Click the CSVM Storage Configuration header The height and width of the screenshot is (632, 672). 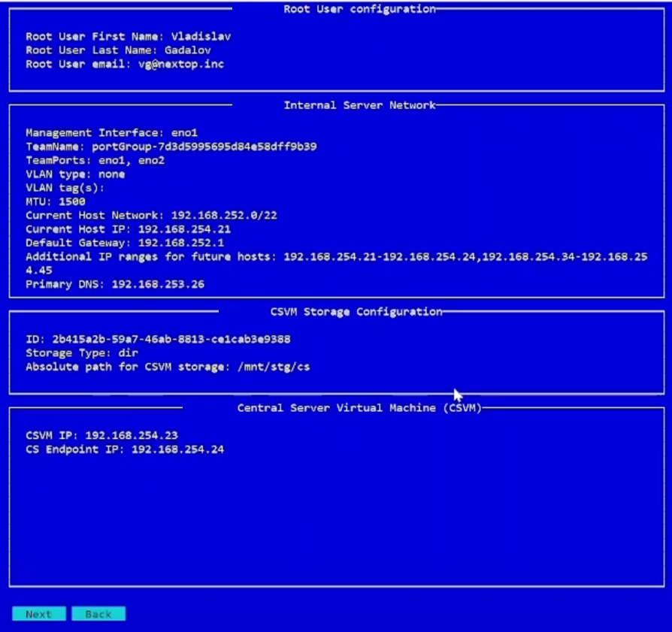tap(356, 312)
